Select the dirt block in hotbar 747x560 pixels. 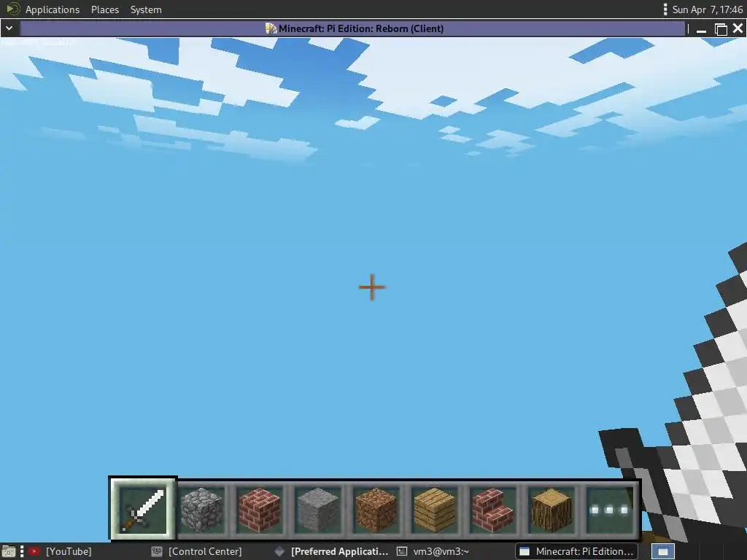click(376, 509)
